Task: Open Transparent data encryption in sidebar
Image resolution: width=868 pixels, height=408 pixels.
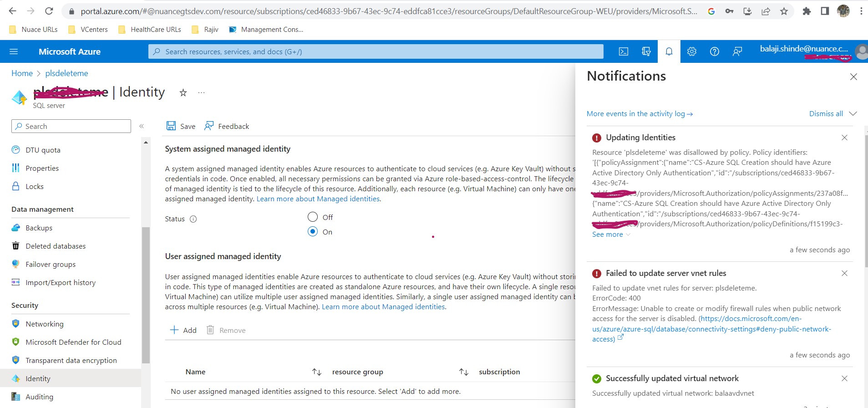Action: tap(71, 360)
